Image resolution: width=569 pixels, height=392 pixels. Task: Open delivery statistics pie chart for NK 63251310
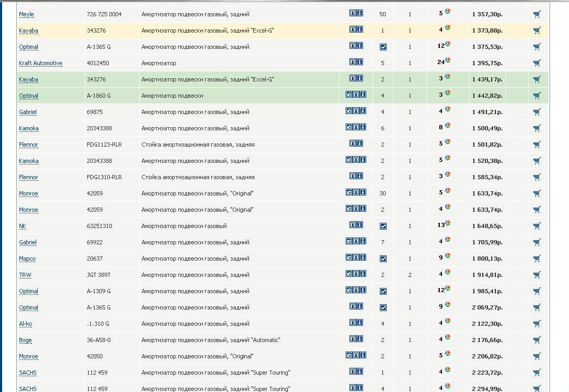(448, 223)
